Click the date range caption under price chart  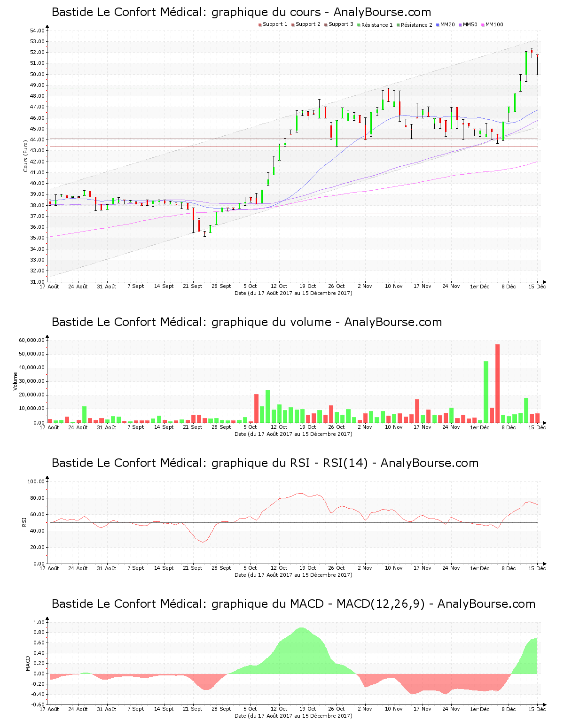(x=293, y=293)
